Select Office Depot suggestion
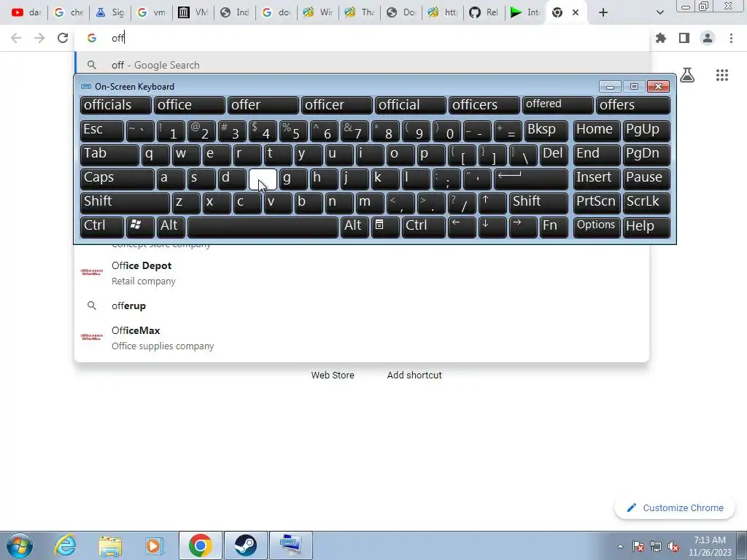The width and height of the screenshot is (747, 560). point(362,273)
